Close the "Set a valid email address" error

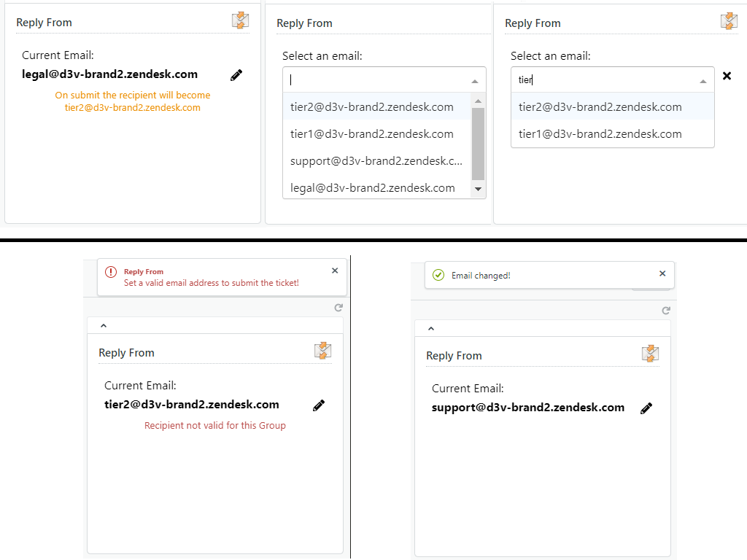tap(335, 271)
